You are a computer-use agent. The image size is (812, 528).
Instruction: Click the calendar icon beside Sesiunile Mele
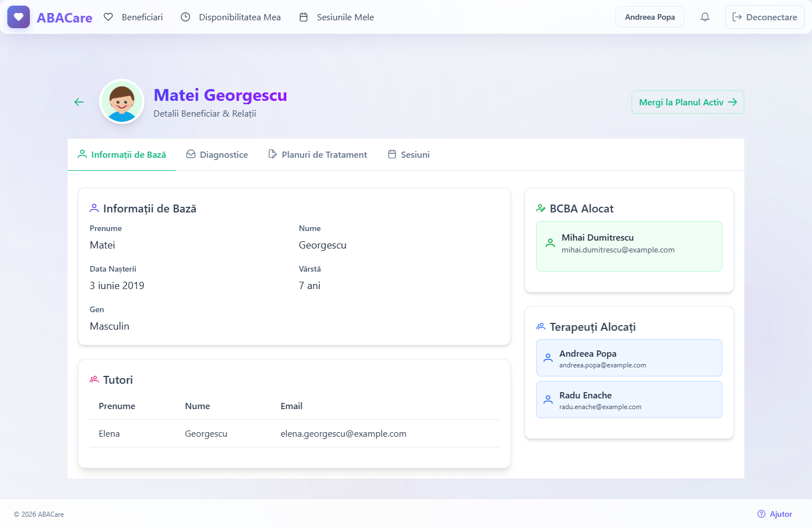pos(303,17)
